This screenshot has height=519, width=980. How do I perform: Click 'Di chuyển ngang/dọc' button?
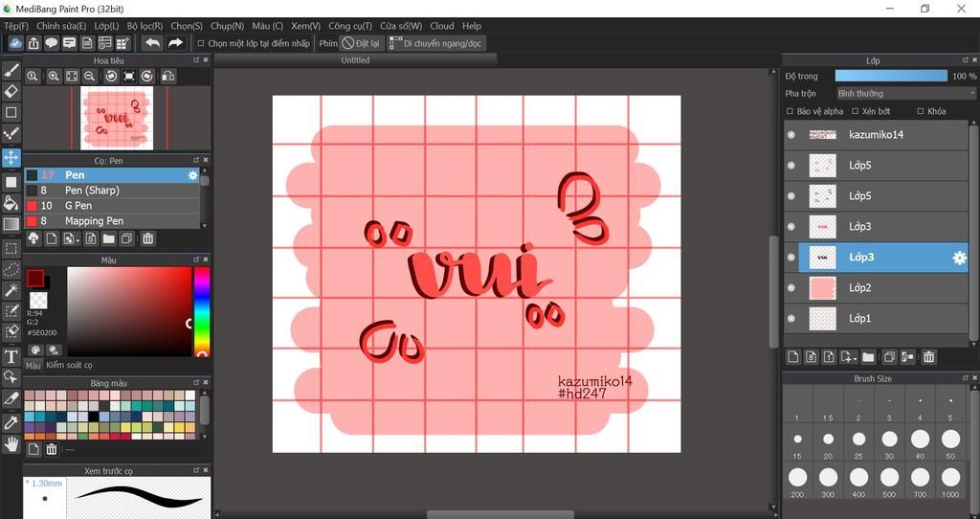pyautogui.click(x=436, y=43)
